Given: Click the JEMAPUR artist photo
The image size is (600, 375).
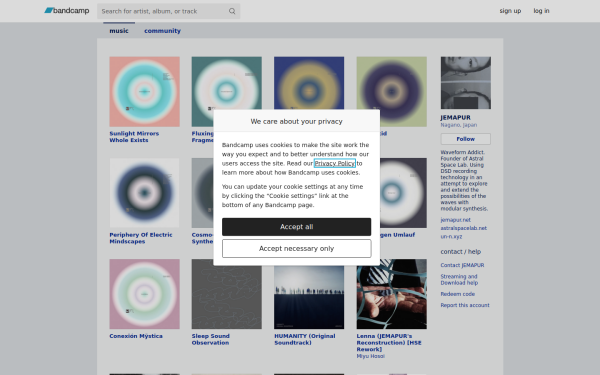Looking at the screenshot, I should (x=466, y=83).
